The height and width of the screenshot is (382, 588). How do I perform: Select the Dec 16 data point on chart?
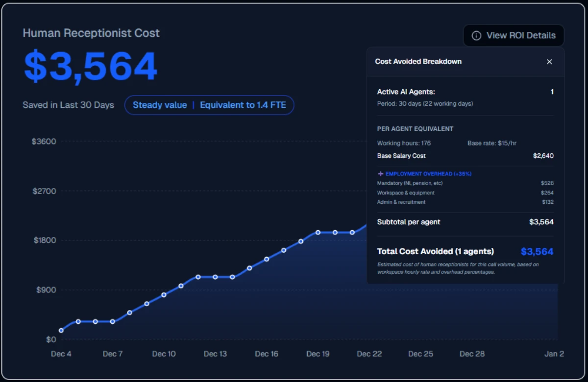(x=267, y=259)
